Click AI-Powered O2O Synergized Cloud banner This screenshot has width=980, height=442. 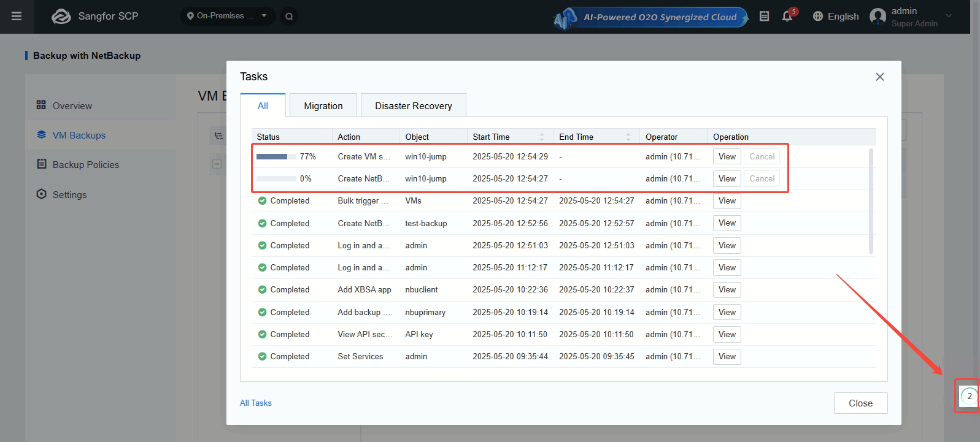pyautogui.click(x=650, y=17)
